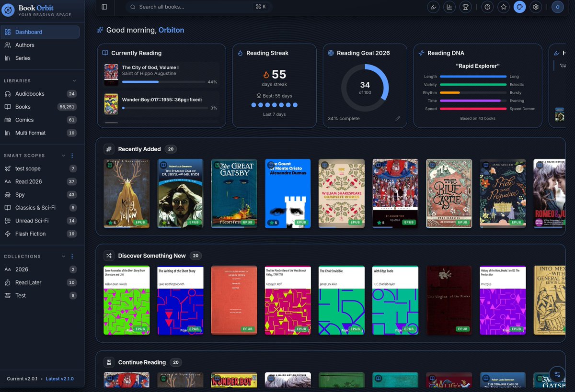Open the theme palette icon
575x392 pixels.
coord(520,7)
